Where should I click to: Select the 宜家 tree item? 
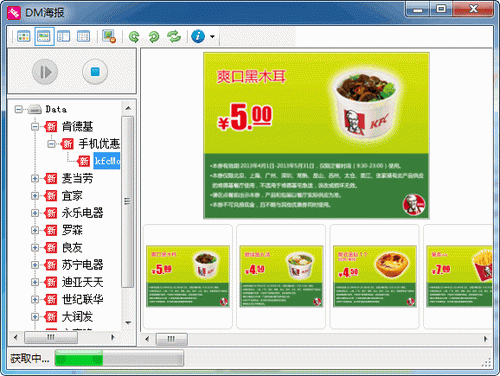tap(72, 196)
